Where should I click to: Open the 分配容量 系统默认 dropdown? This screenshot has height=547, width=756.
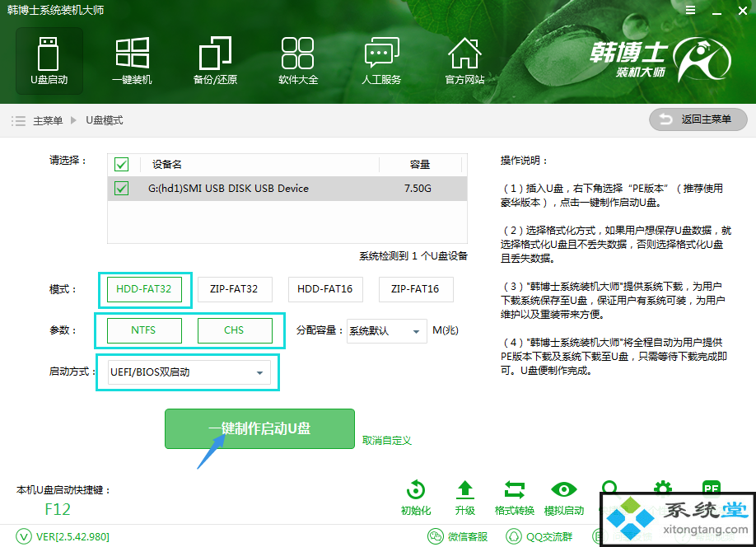coord(387,331)
